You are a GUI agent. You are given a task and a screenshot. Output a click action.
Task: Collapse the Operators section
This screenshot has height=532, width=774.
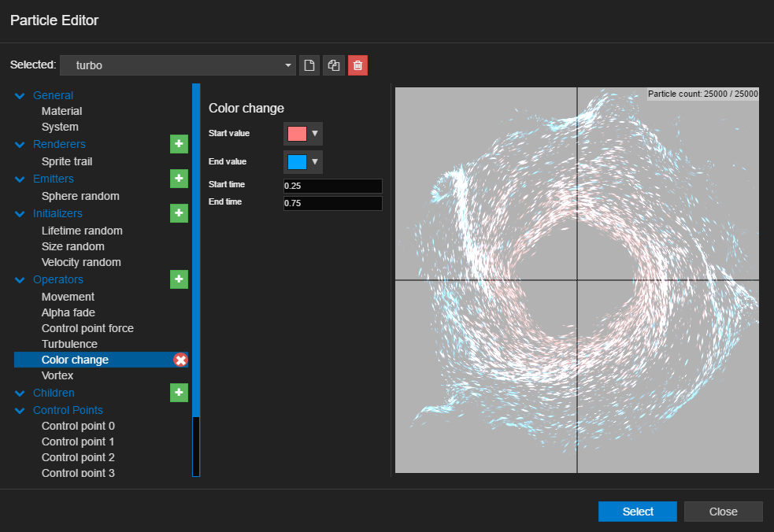[x=20, y=280]
